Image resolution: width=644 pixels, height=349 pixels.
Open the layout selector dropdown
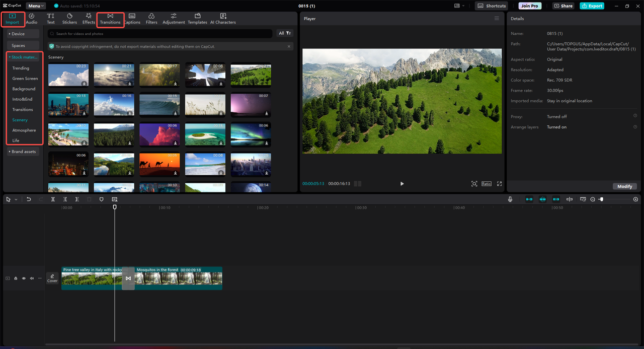pyautogui.click(x=459, y=6)
